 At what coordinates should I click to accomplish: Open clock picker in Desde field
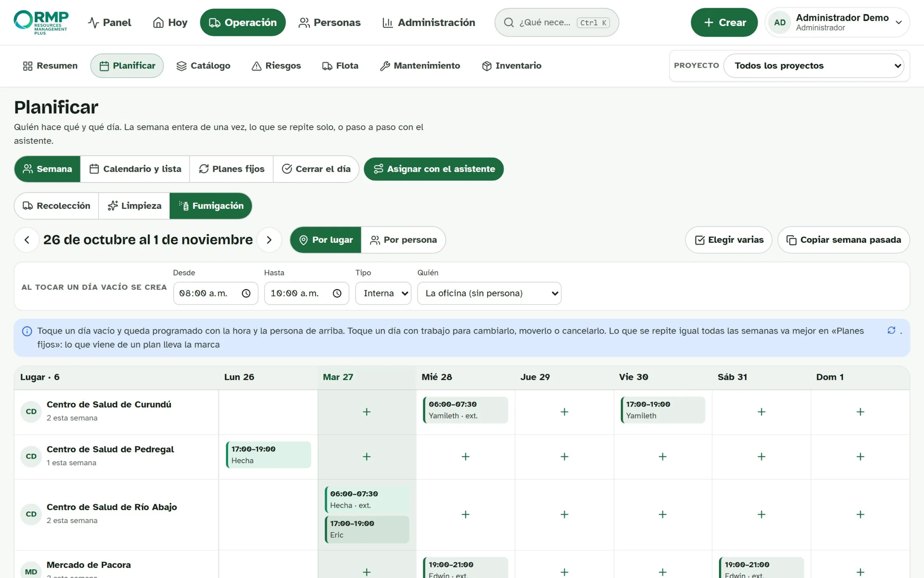(x=246, y=293)
